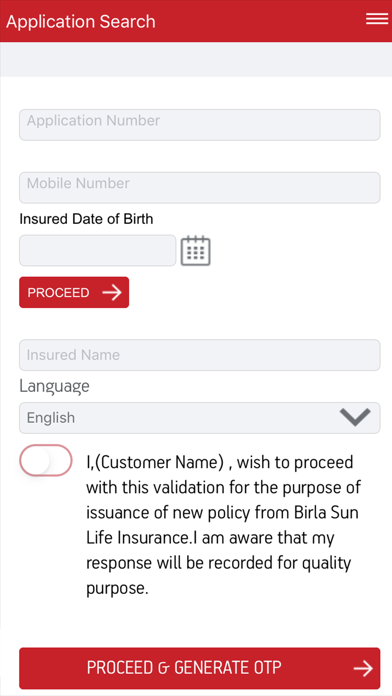This screenshot has width=392, height=696.
Task: Expand the Language dropdown chevron arrow
Action: coord(355,417)
